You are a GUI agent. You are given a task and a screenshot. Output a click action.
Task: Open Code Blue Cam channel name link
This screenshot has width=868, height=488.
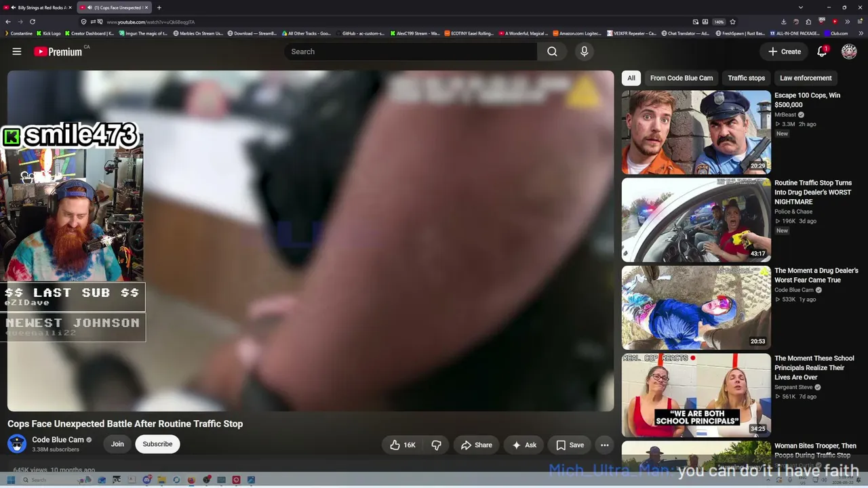58,440
